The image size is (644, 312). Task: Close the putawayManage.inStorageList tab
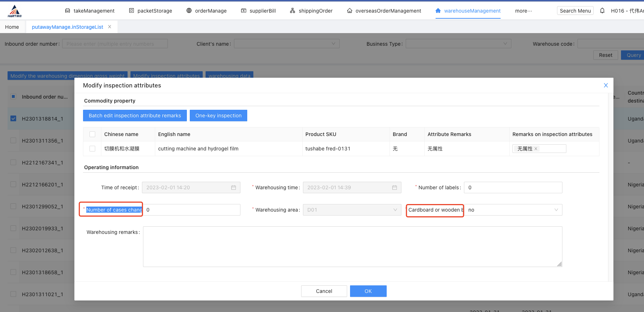pyautogui.click(x=110, y=27)
